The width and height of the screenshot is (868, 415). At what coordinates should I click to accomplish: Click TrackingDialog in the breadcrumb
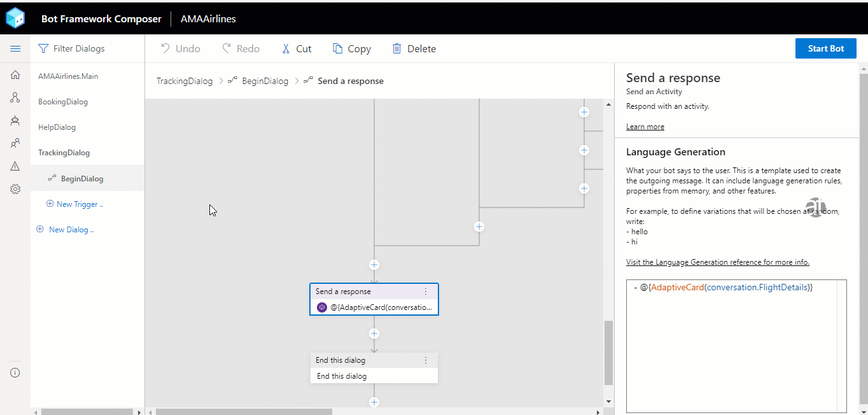tap(185, 81)
